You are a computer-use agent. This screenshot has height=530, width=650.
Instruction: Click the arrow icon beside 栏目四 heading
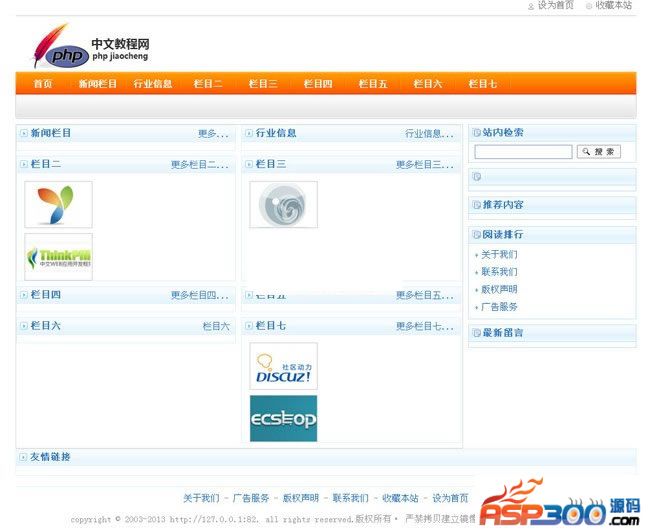[24, 295]
